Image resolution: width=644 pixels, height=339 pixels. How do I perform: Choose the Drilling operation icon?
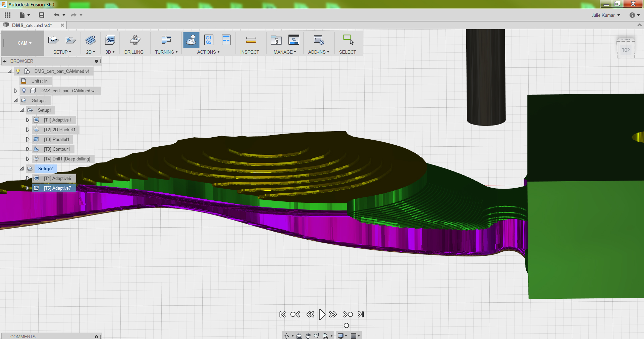pos(135,40)
